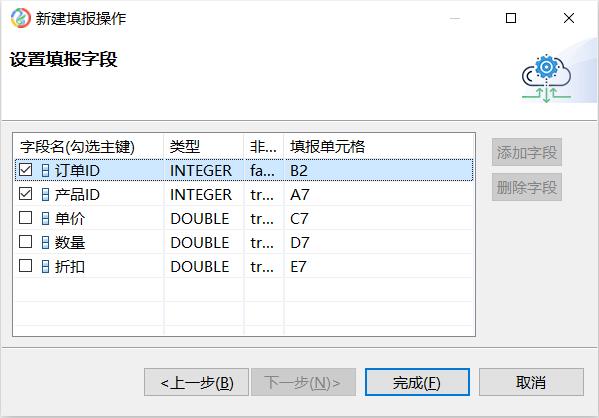The image size is (599, 418).
Task: Finish the wizard with 完成(F)
Action: 417,382
